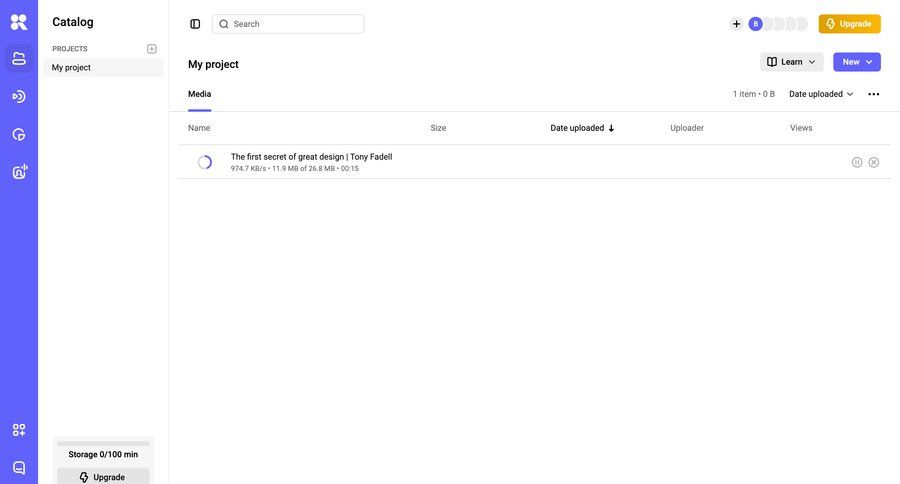
Task: Click the yellow Upgrade button
Action: [849, 24]
